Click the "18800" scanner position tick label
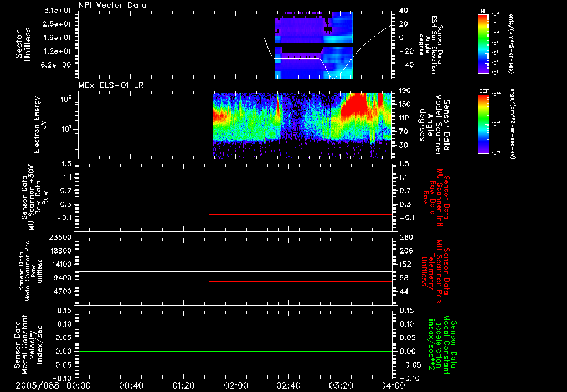The image size is (567, 392). tap(60, 251)
